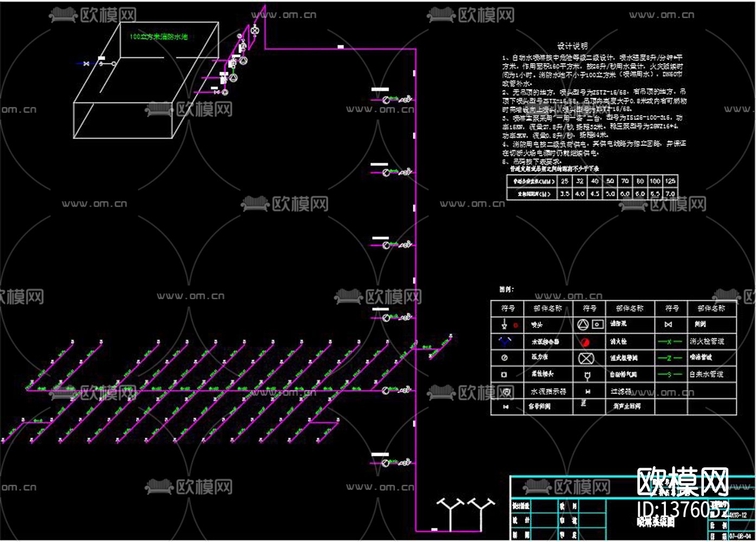Screen dimensions: 756x542
Task: Click the 25 cell in pipe diameter table
Action: (x=565, y=181)
